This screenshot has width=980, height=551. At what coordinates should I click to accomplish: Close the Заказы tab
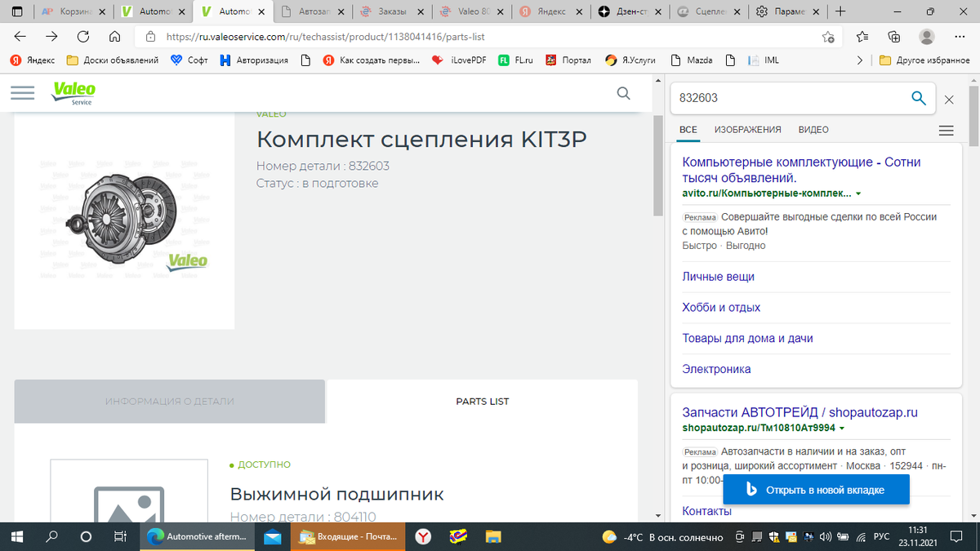[x=421, y=11]
